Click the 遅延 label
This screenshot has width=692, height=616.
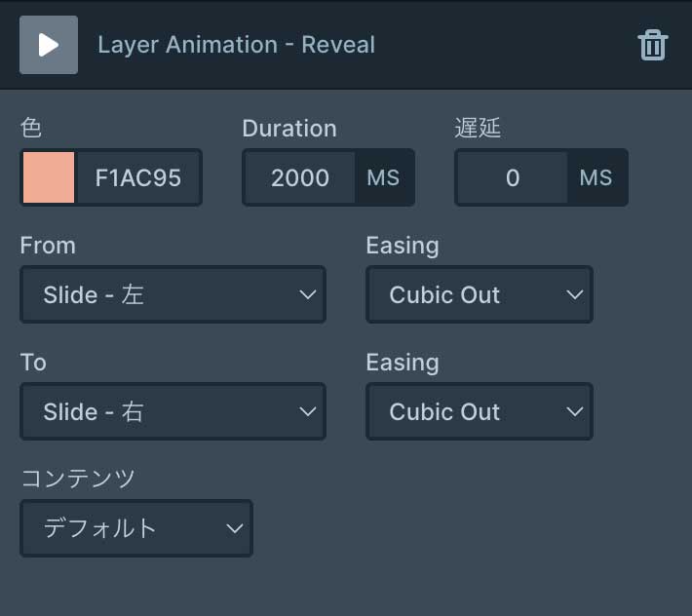478,129
